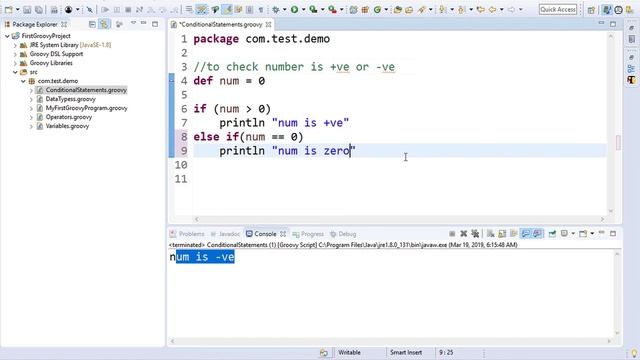Select Variables.groovy file
Viewport: 640px width, 360px height.
(x=67, y=126)
